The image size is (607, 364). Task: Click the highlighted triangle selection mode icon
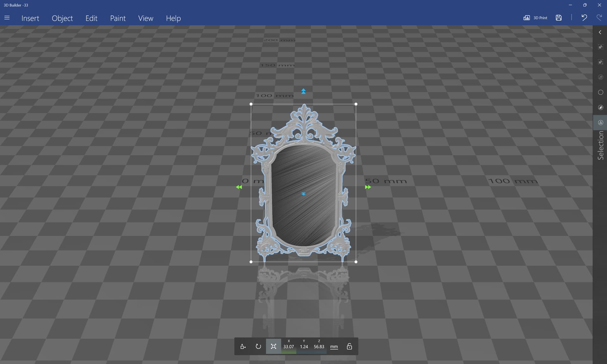point(601,123)
